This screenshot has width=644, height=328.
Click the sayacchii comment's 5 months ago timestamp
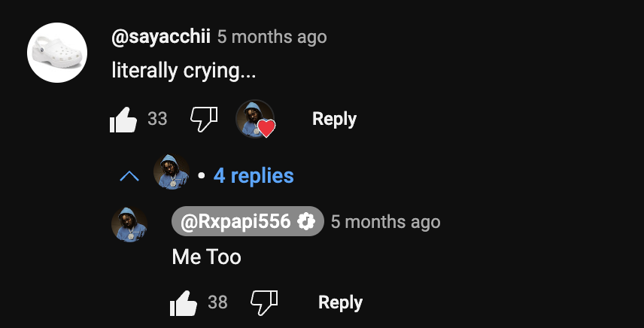[x=272, y=37]
